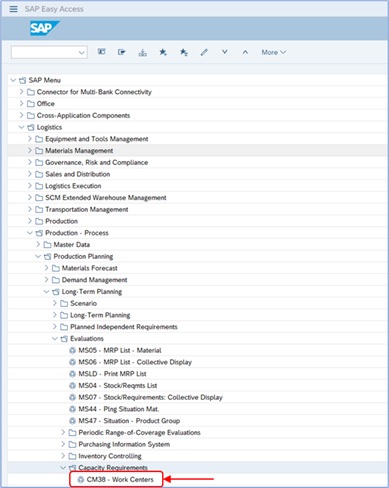
Task: Collapse the Logistics node
Action: [22, 127]
